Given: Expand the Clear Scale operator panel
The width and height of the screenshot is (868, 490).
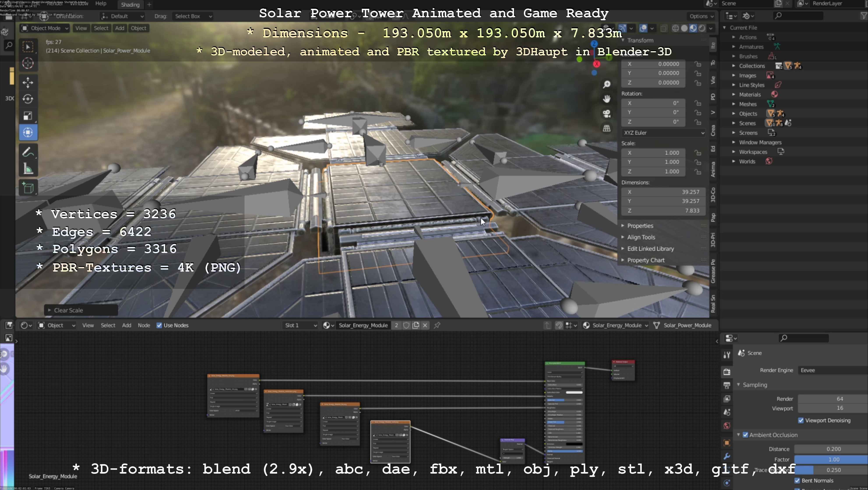Looking at the screenshot, I should (x=49, y=310).
